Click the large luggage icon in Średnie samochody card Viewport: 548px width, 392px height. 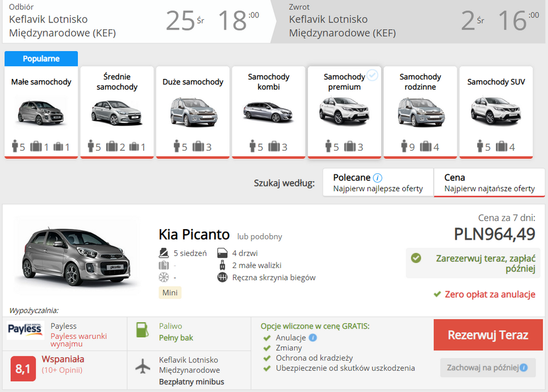click(x=112, y=146)
